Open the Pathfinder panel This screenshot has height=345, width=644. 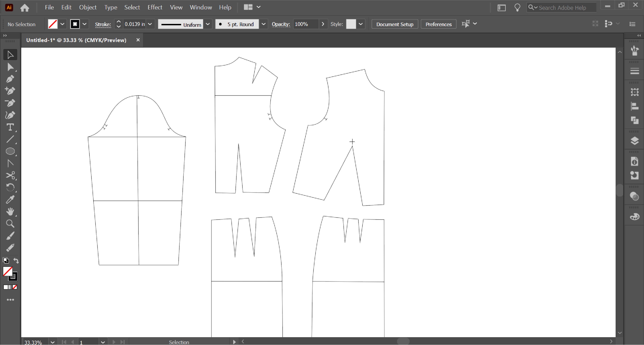click(x=635, y=121)
